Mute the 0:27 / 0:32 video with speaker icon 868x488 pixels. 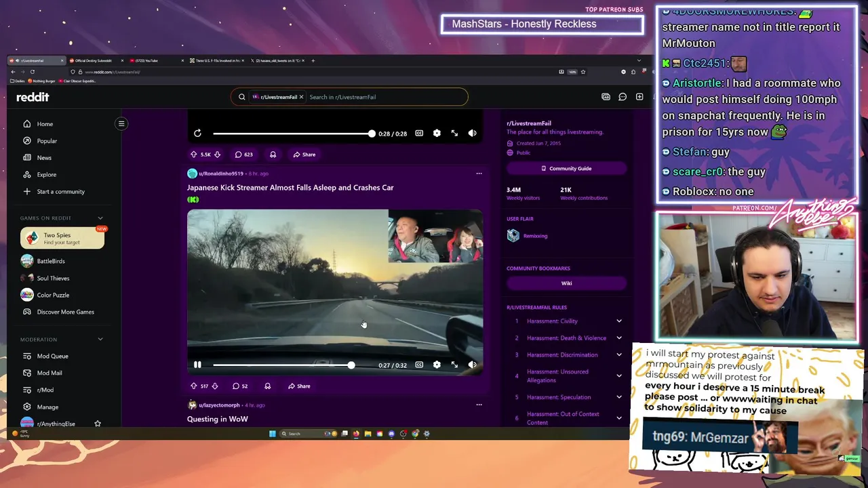tap(472, 365)
